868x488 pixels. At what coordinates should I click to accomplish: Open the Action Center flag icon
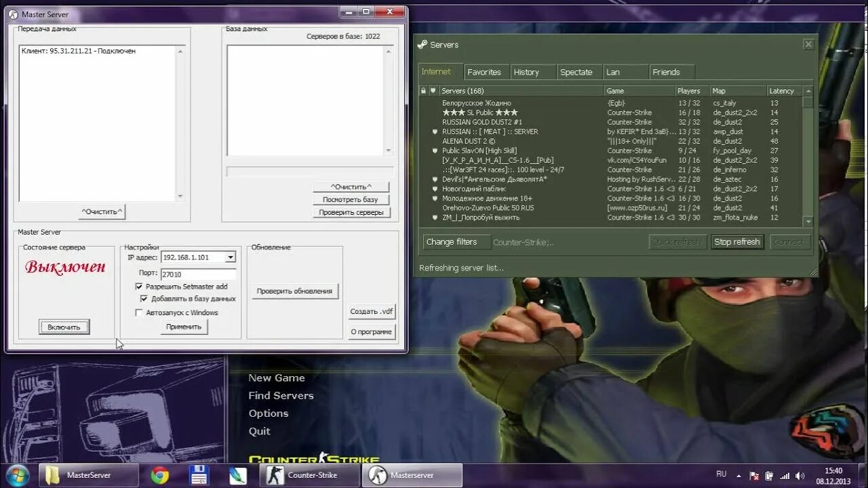755,476
